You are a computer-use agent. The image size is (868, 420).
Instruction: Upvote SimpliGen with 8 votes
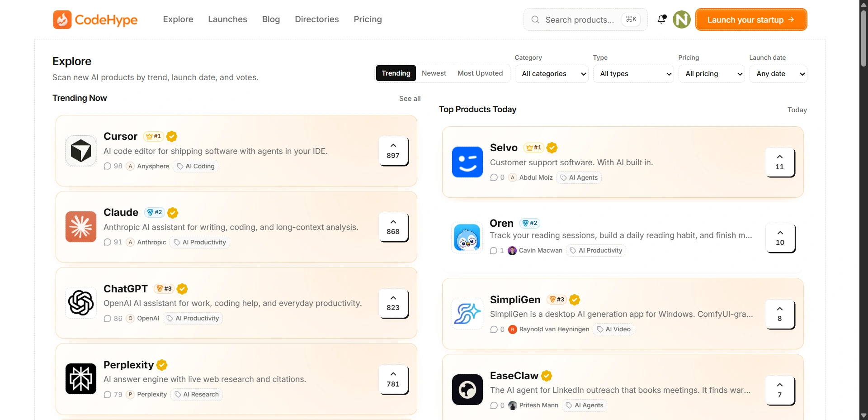[x=780, y=314]
